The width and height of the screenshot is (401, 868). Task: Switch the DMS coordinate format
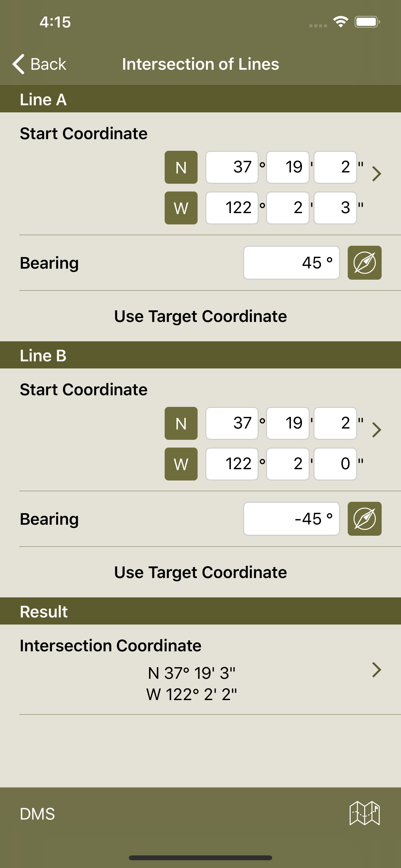tap(37, 814)
